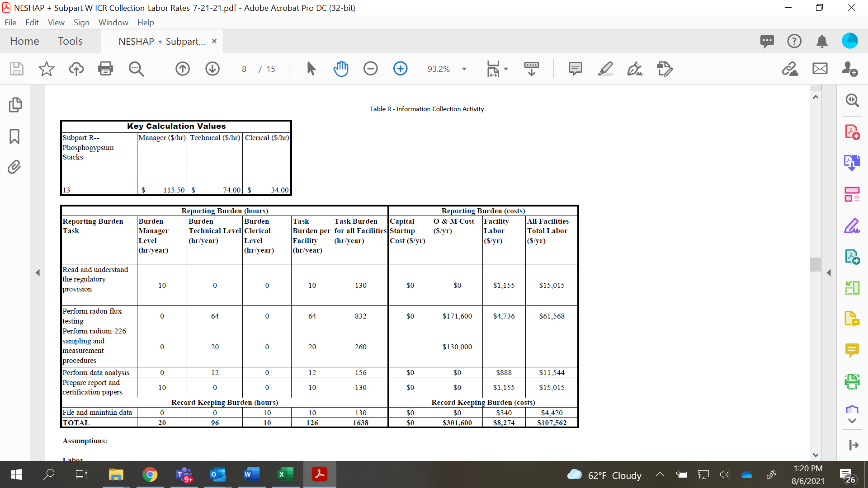Image resolution: width=868 pixels, height=488 pixels.
Task: Click the Selection arrow tool
Action: click(311, 69)
